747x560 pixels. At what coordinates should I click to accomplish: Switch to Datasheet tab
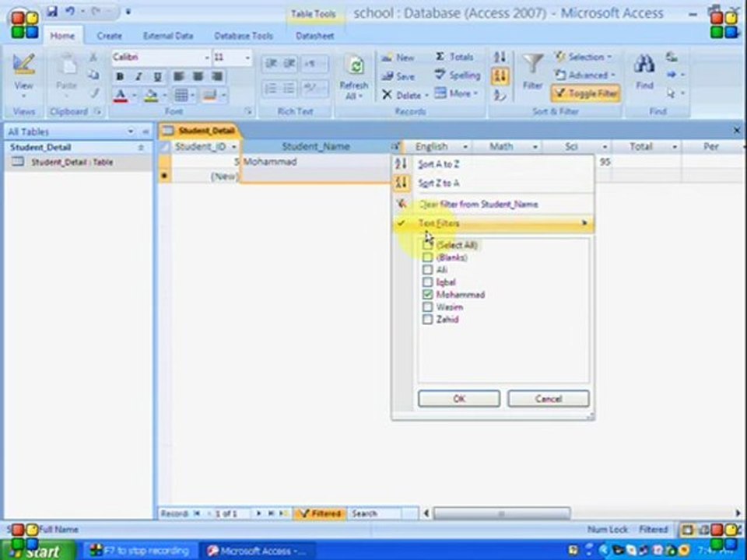(x=314, y=36)
